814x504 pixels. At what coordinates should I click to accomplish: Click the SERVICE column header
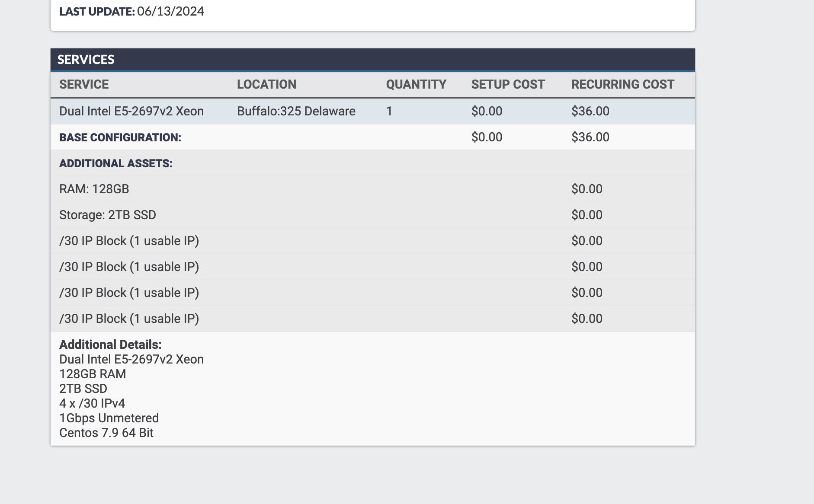pos(84,84)
